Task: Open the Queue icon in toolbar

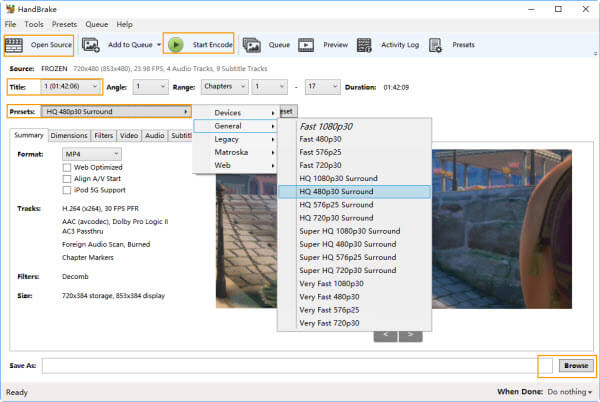Action: 251,45
